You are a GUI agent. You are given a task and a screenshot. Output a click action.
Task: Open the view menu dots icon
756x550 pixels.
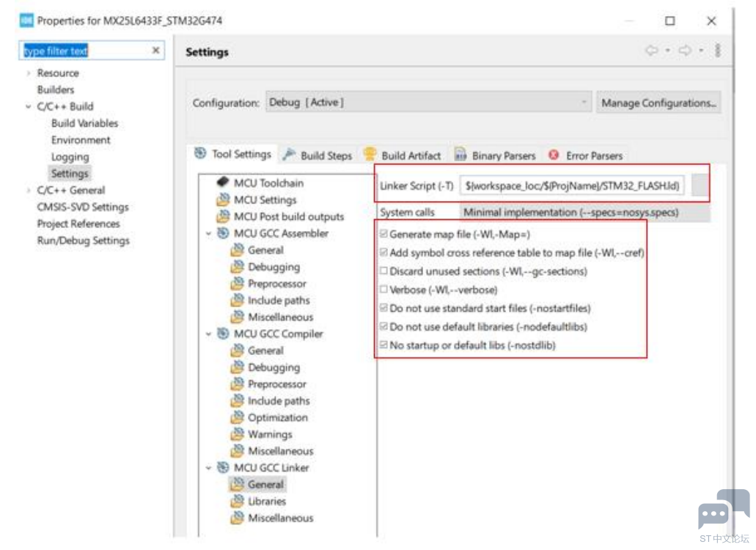[717, 50]
